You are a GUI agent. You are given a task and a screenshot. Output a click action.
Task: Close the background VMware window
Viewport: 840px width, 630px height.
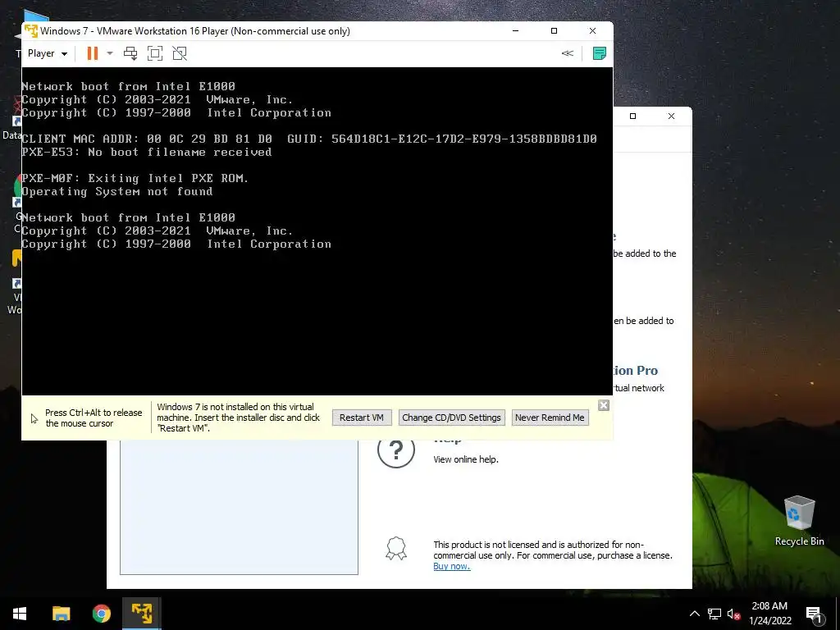(671, 116)
